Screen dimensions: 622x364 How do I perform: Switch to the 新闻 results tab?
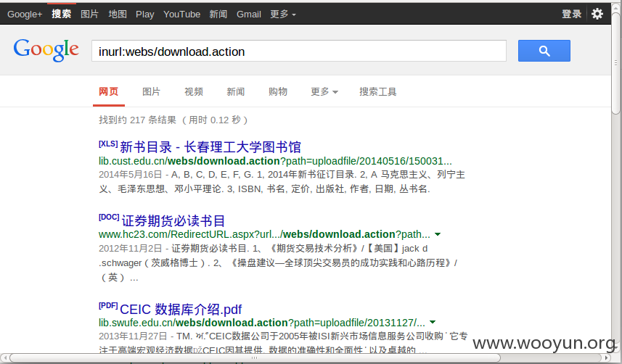pos(236,92)
